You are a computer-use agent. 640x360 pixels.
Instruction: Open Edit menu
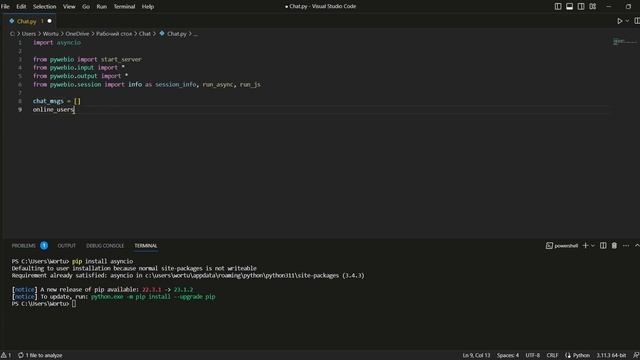point(21,7)
